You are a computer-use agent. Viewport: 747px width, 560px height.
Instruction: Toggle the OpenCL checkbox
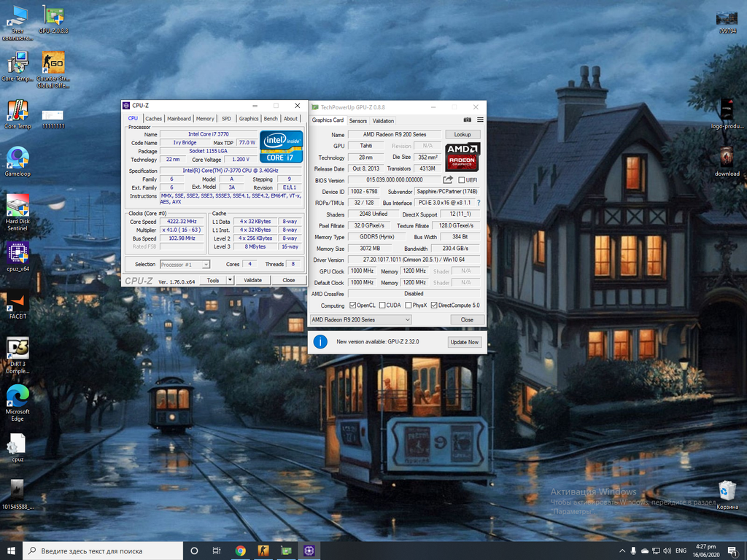pyautogui.click(x=352, y=306)
